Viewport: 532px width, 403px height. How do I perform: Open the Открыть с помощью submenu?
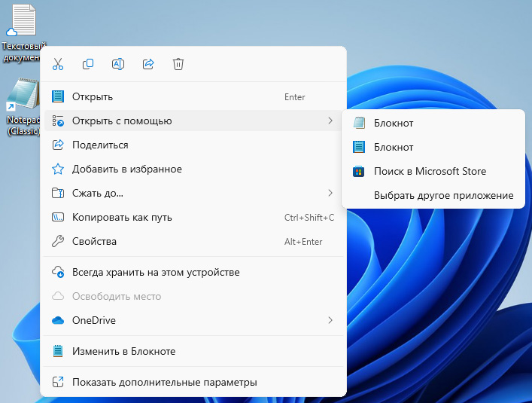[193, 121]
